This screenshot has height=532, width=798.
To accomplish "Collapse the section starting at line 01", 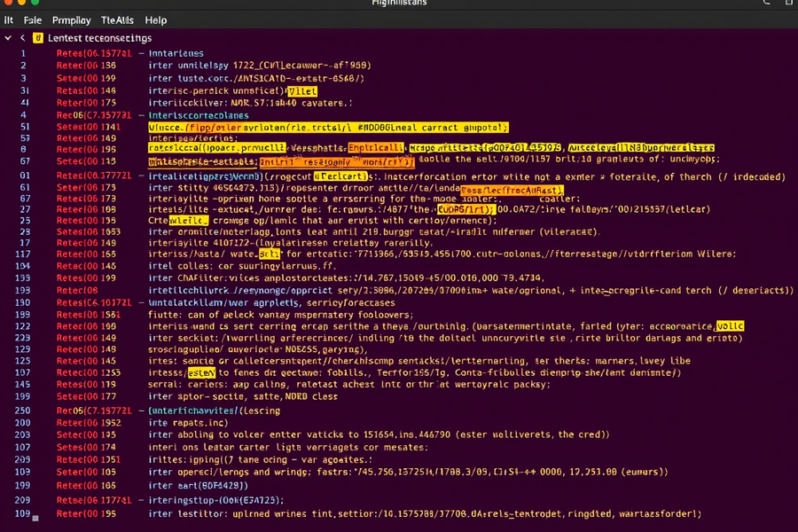I will point(141,176).
